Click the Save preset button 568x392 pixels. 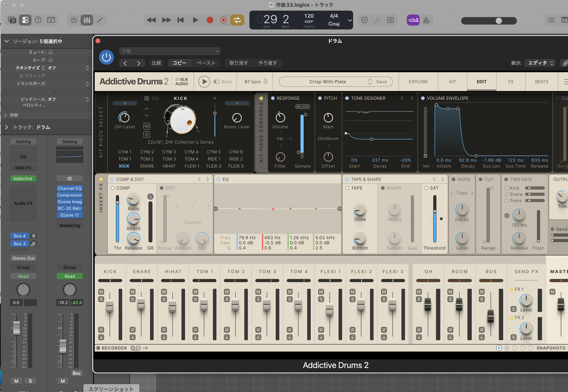click(381, 82)
